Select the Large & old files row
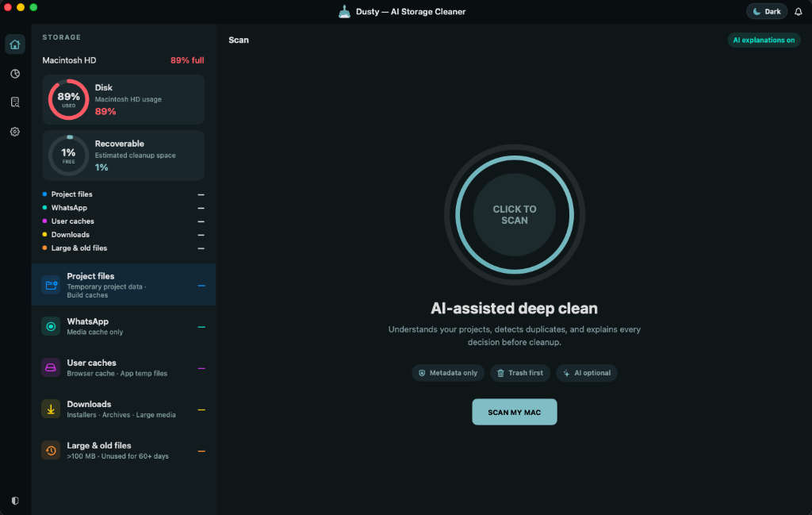The width and height of the screenshot is (812, 515). coord(123,451)
